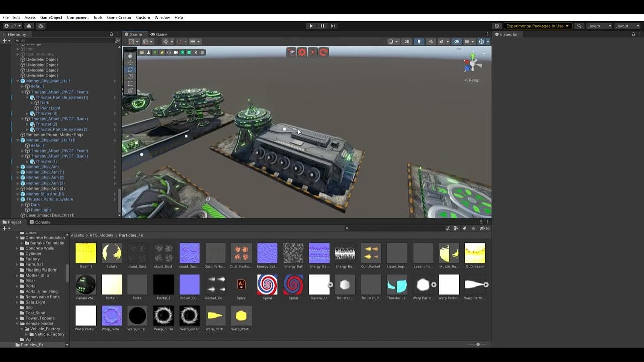
Task: Toggle scene lighting bulb
Action: (x=419, y=41)
